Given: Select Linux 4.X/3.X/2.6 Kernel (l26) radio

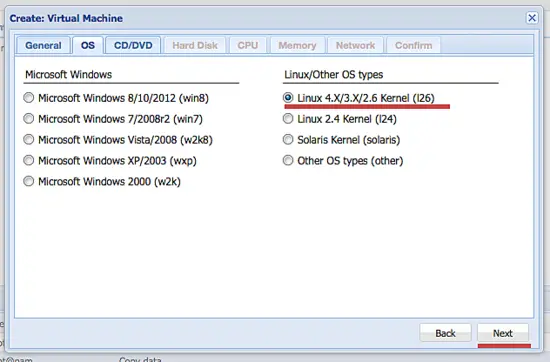Looking at the screenshot, I should point(288,98).
